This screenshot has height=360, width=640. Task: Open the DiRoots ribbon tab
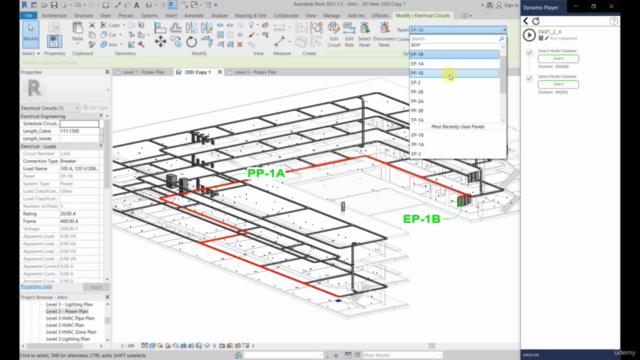tap(380, 16)
